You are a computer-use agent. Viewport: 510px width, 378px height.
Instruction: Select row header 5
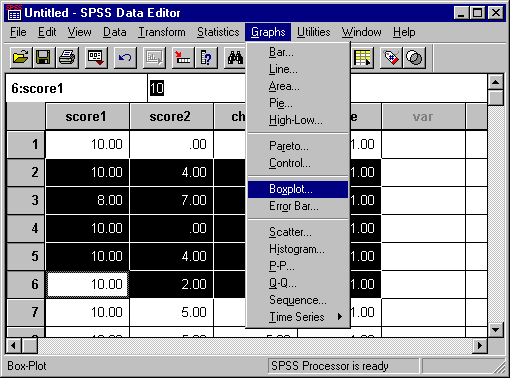[x=26, y=256]
